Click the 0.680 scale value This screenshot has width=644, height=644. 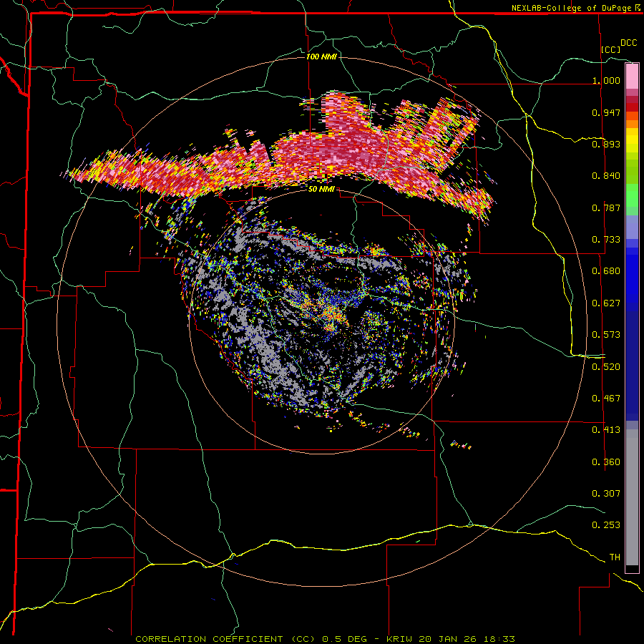606,271
